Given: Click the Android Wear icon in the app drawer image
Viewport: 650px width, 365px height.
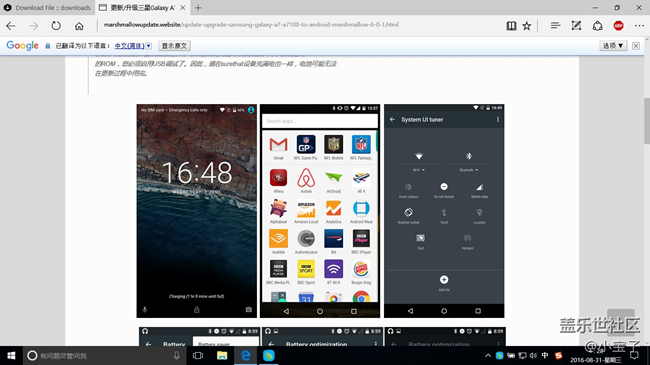Looking at the screenshot, I should tap(361, 209).
